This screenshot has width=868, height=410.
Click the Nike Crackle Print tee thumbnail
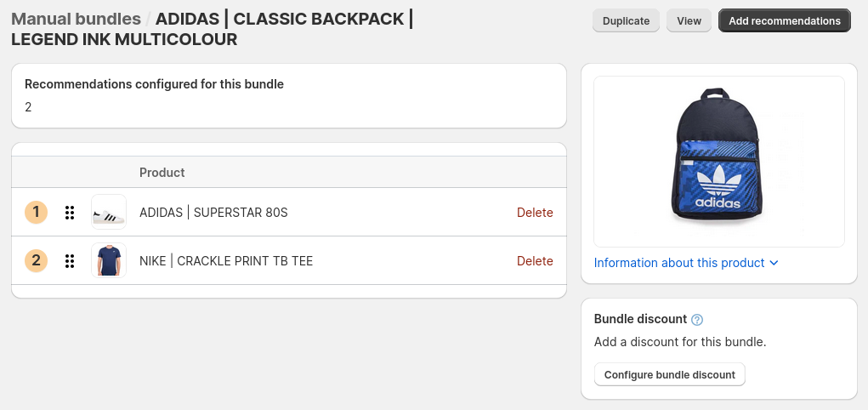pos(109,260)
